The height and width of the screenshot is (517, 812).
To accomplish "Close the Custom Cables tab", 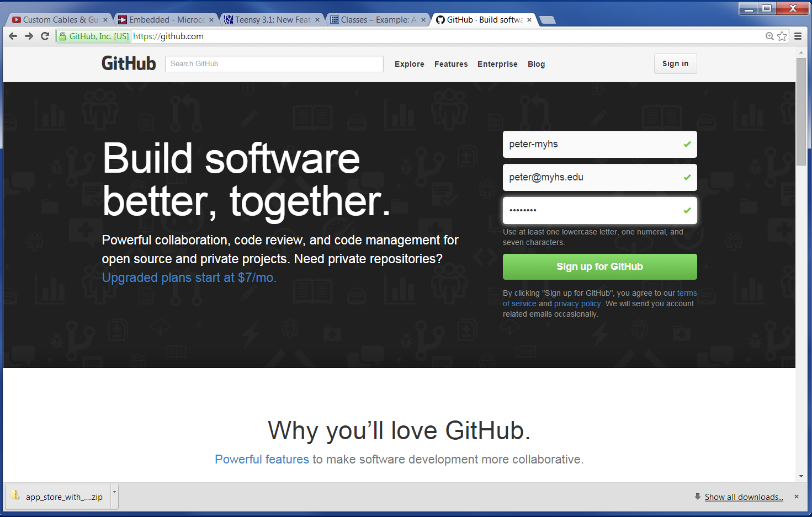I will click(105, 20).
